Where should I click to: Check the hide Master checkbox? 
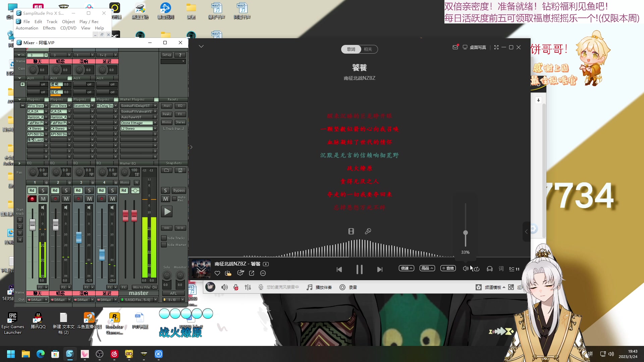tap(164, 245)
